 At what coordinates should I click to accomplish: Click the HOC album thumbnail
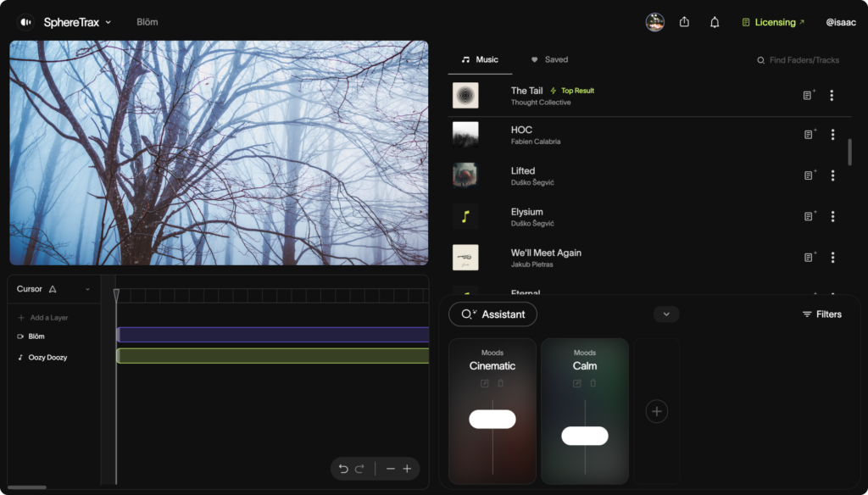point(465,135)
